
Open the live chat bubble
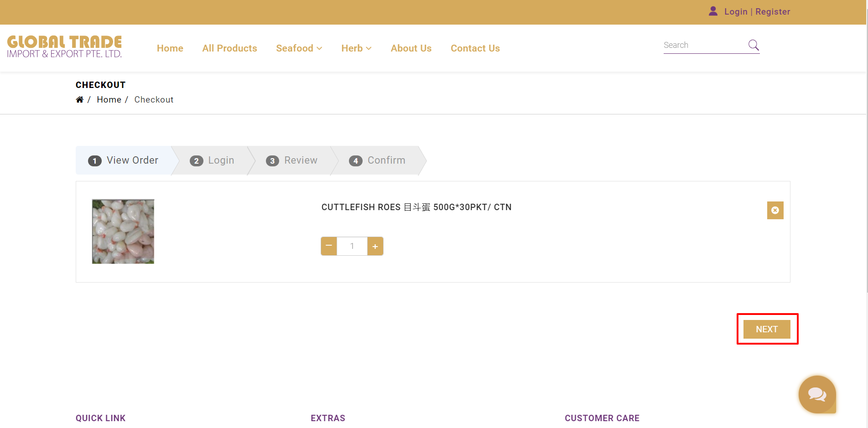pos(817,394)
